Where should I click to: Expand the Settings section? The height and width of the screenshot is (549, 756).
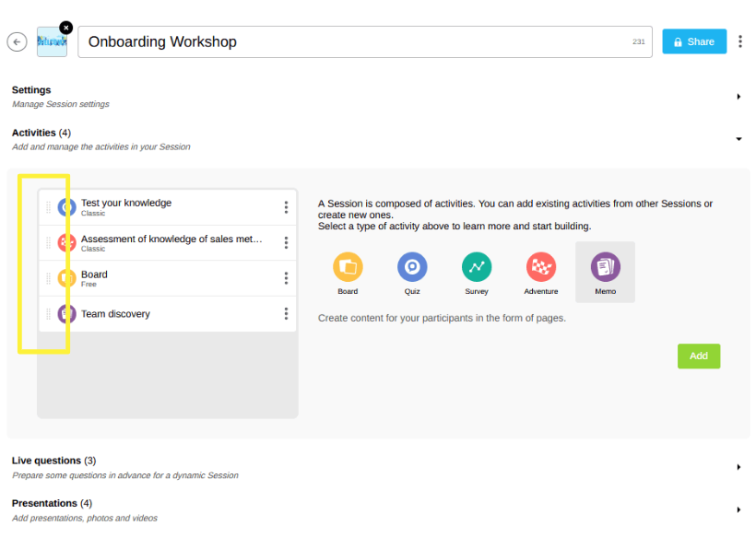[738, 97]
